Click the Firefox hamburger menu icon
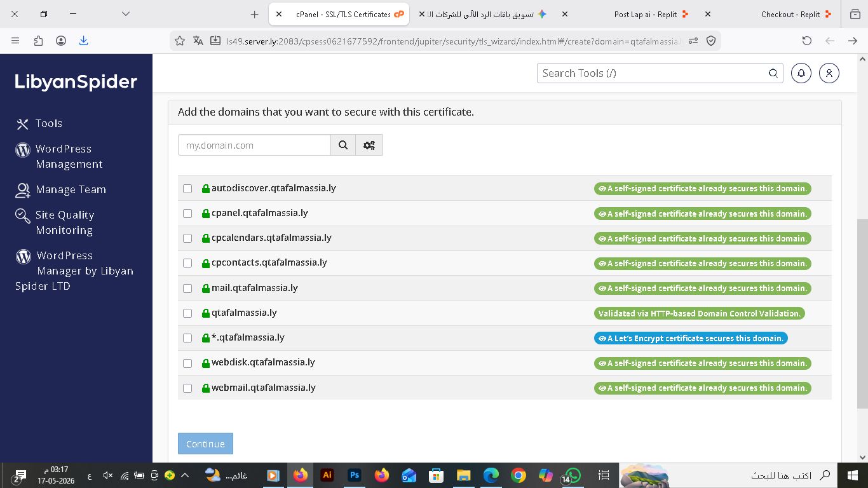Screen dimensions: 868x488 click(15, 41)
